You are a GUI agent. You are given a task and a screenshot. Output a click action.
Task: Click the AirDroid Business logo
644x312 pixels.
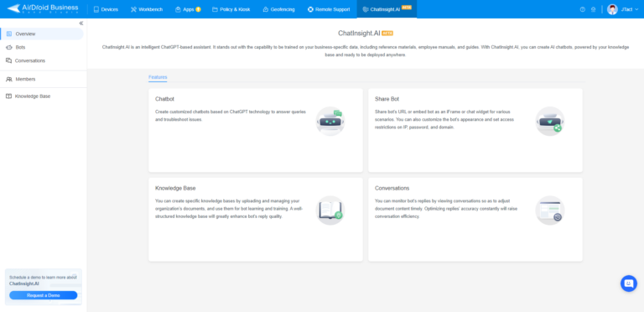coord(43,8)
